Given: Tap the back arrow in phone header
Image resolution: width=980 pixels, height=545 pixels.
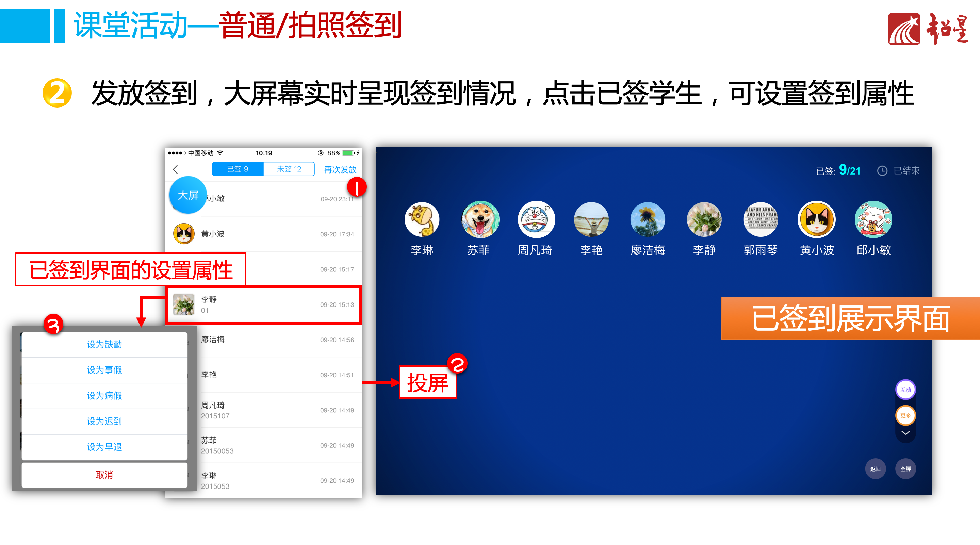Looking at the screenshot, I should 175,169.
